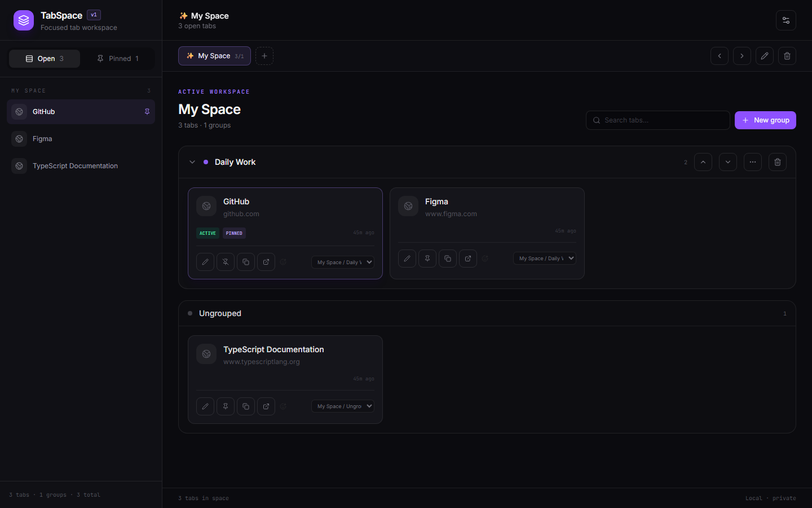Click the www.figma.com URL text
This screenshot has height=508, width=812.
click(451, 214)
